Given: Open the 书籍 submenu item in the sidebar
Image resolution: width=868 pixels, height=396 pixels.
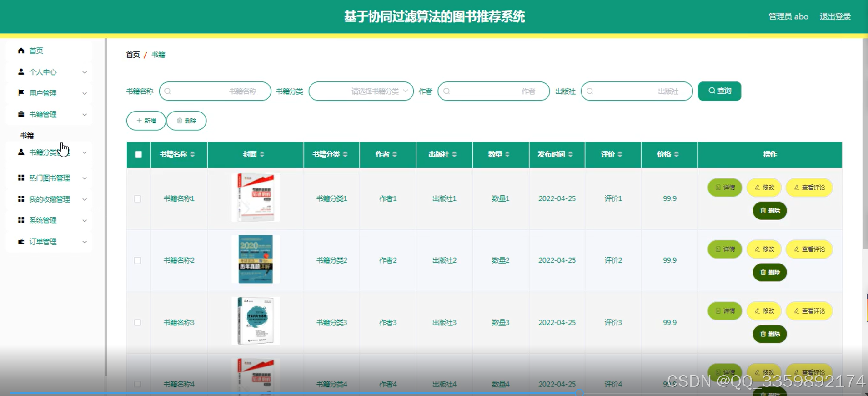Looking at the screenshot, I should (27, 135).
